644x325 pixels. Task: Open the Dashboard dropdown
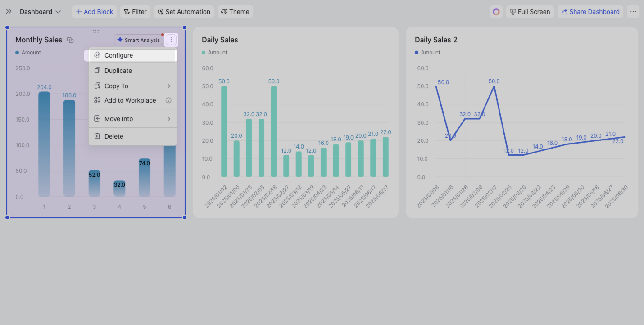(x=40, y=12)
